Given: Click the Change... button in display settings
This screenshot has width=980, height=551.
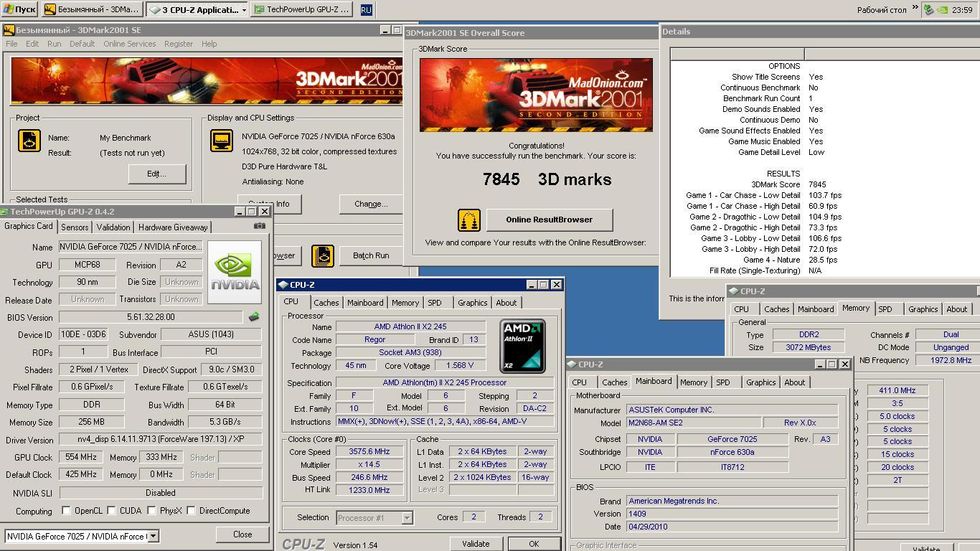Looking at the screenshot, I should tap(371, 204).
